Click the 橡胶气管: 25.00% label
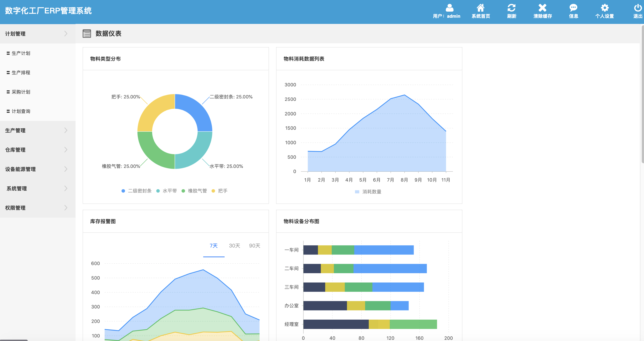 (121, 166)
